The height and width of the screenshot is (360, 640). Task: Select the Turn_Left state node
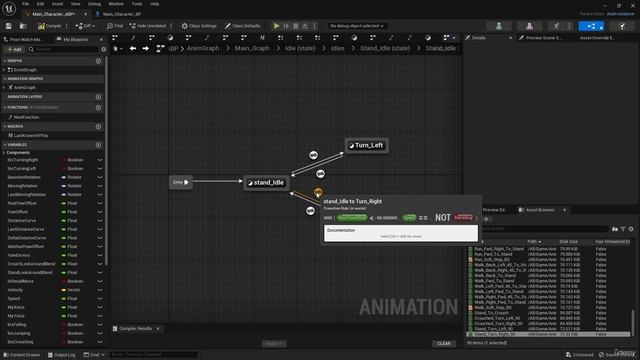[367, 145]
